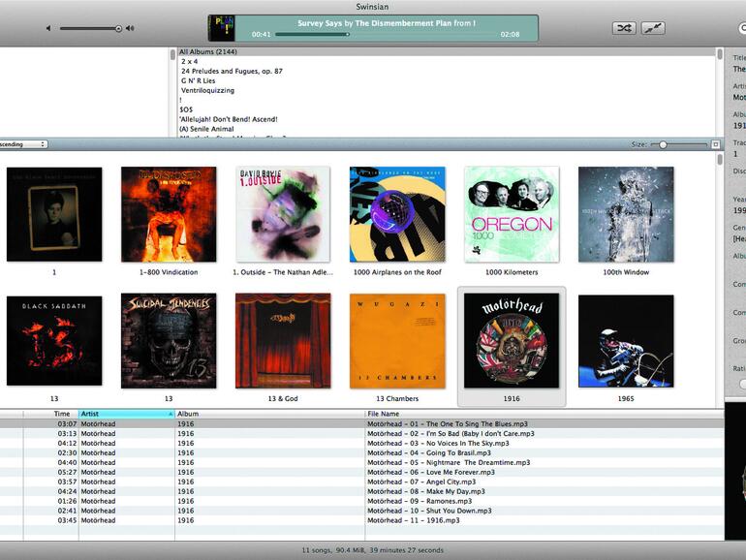Click the button right of shuffle

pos(653,28)
